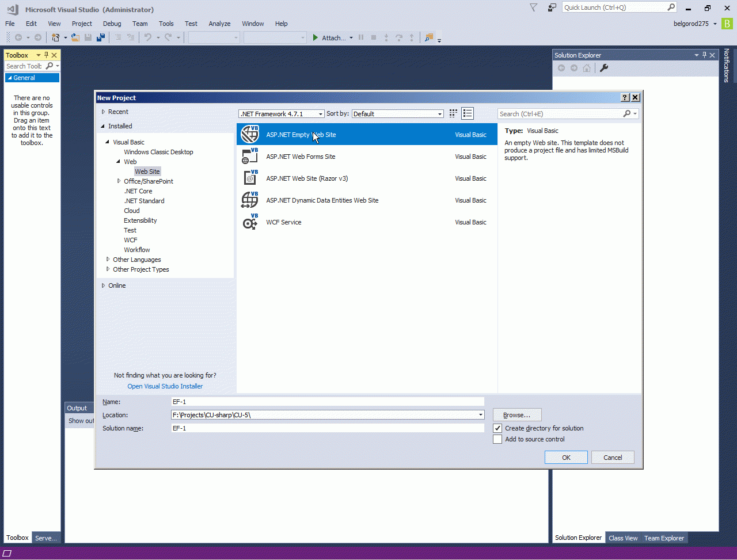Click the notifications filter funnel icon
The image size is (737, 560).
click(x=533, y=7)
